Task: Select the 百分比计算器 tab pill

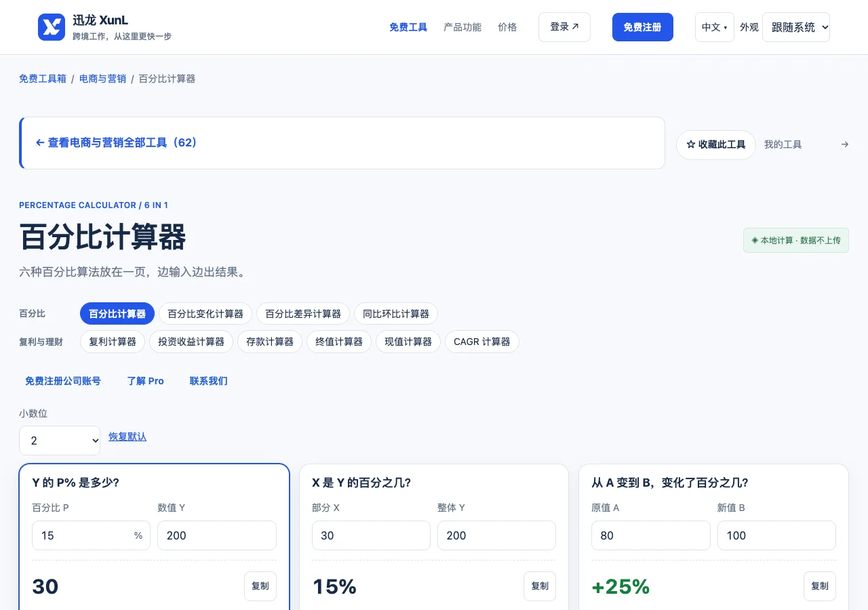Action: 117,314
